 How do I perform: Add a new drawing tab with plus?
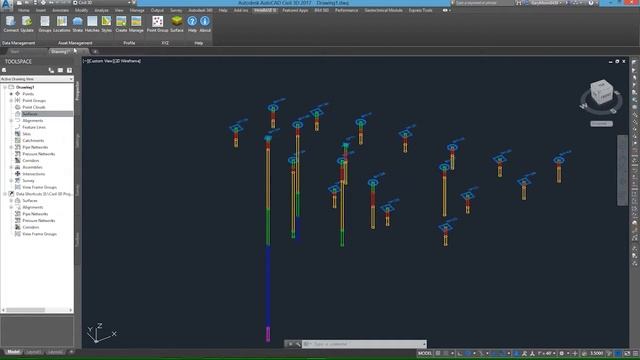pyautogui.click(x=95, y=51)
